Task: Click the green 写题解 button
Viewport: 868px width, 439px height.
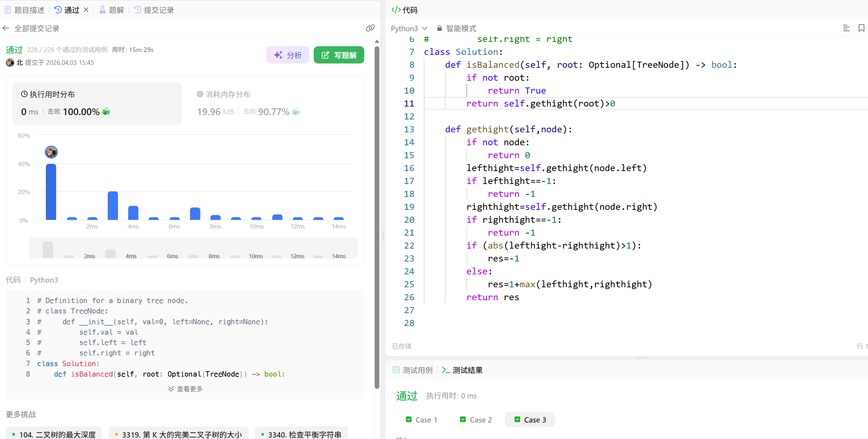Action: click(x=339, y=55)
